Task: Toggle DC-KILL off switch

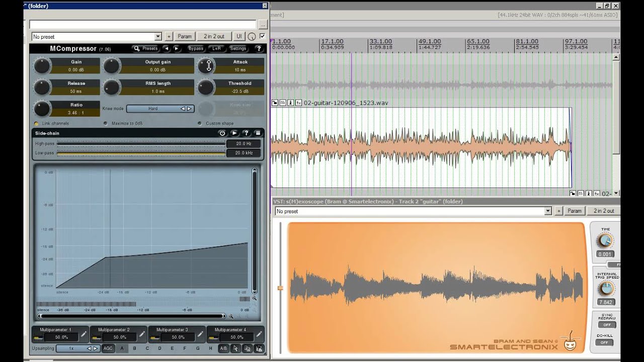Action: (x=604, y=342)
